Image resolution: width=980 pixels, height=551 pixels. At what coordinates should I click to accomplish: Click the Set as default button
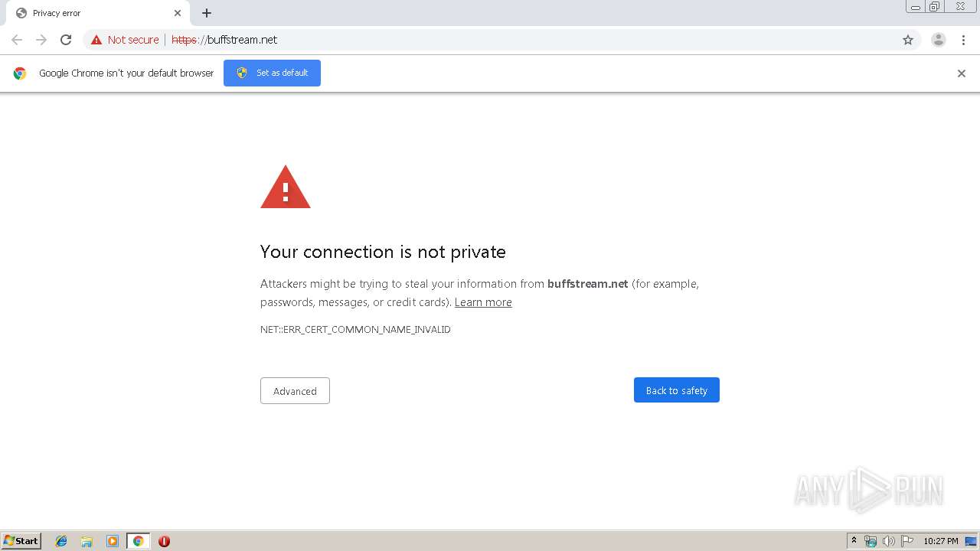pos(272,73)
